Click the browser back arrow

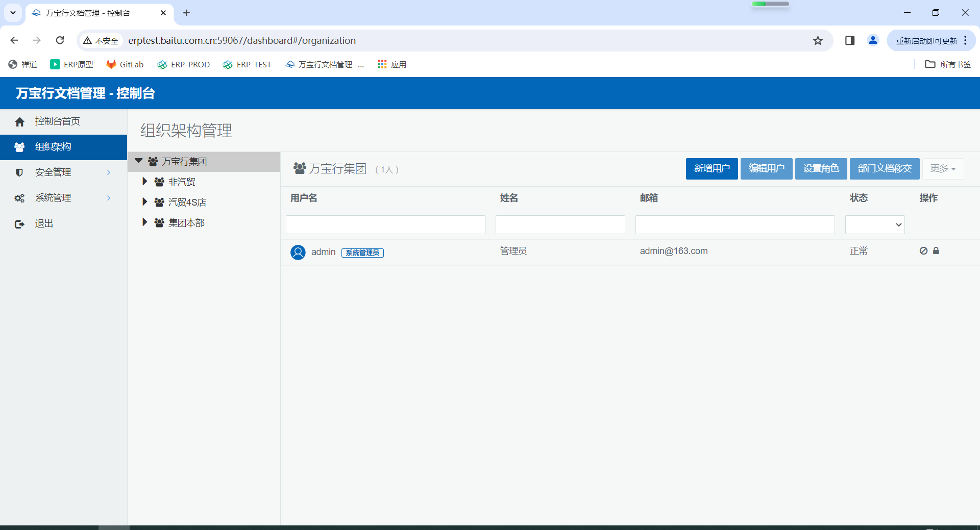14,40
